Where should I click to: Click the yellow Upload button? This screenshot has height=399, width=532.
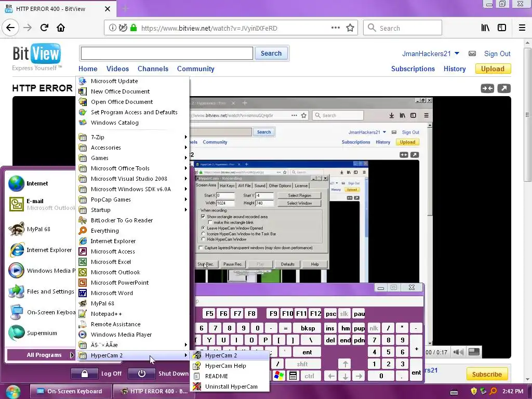(493, 69)
